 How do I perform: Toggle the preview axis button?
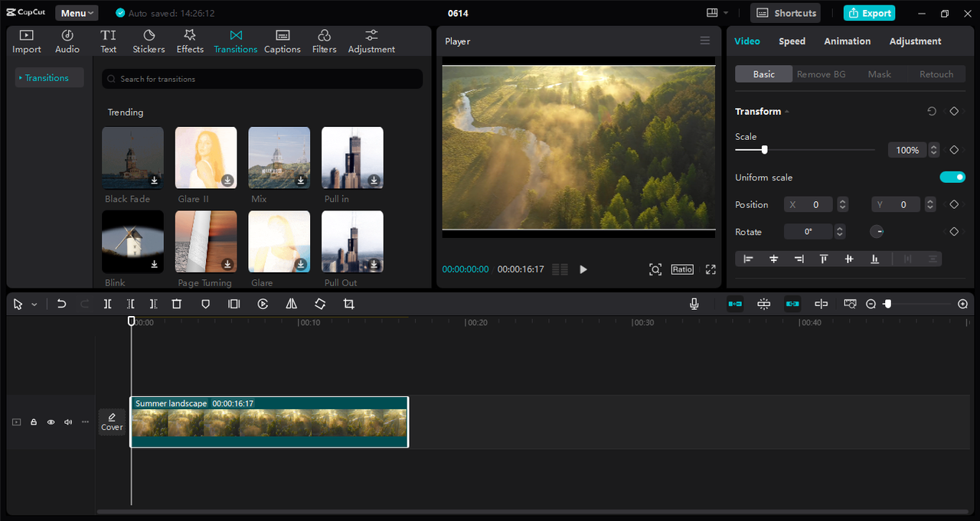(x=821, y=304)
